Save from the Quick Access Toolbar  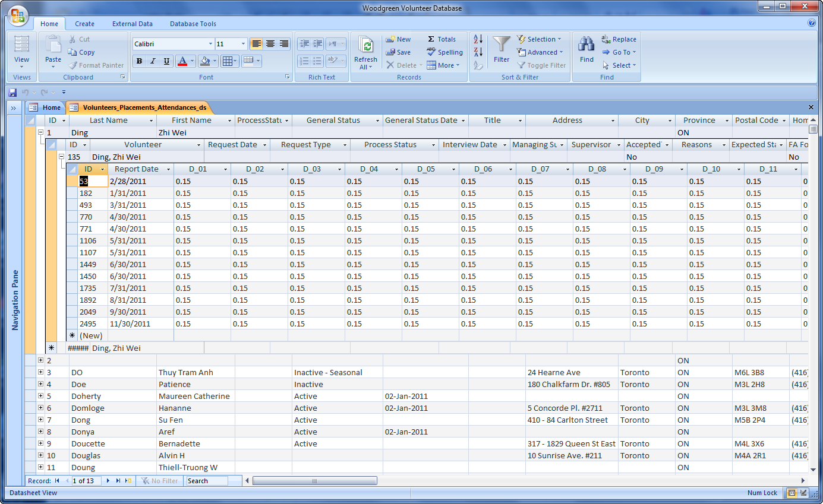(12, 92)
